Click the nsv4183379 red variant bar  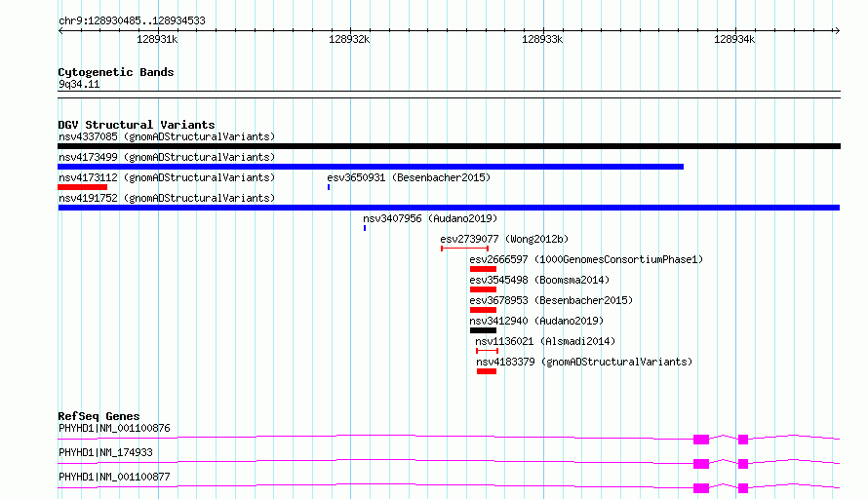point(487,371)
